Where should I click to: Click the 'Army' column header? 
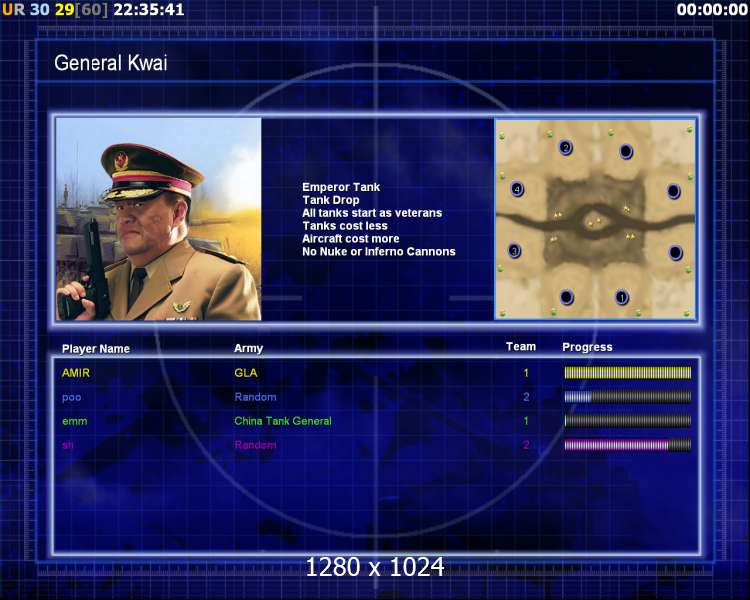point(248,348)
